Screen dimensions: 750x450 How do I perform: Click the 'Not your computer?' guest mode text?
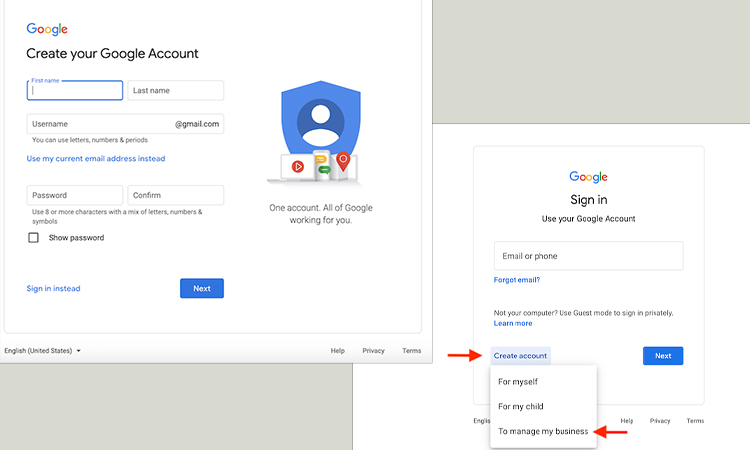(x=584, y=313)
